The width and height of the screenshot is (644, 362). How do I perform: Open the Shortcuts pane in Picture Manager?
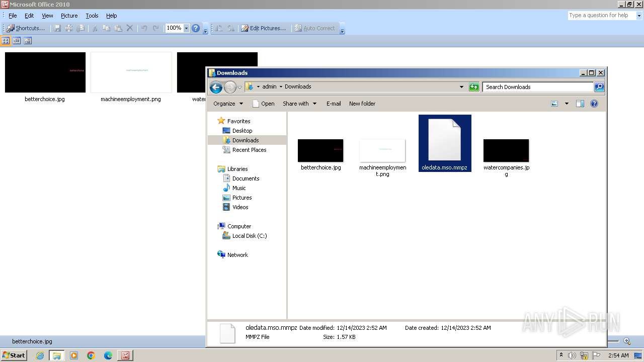click(26, 28)
